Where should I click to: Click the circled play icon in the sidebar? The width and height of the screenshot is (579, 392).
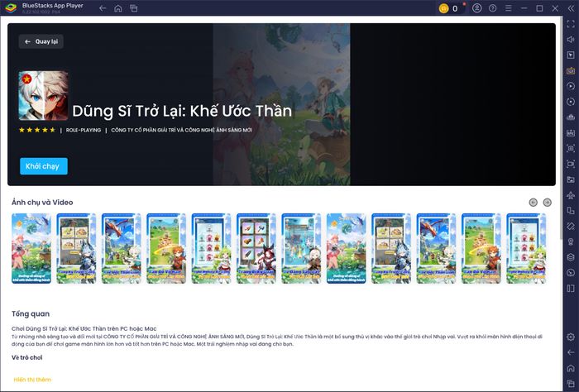pyautogui.click(x=571, y=86)
